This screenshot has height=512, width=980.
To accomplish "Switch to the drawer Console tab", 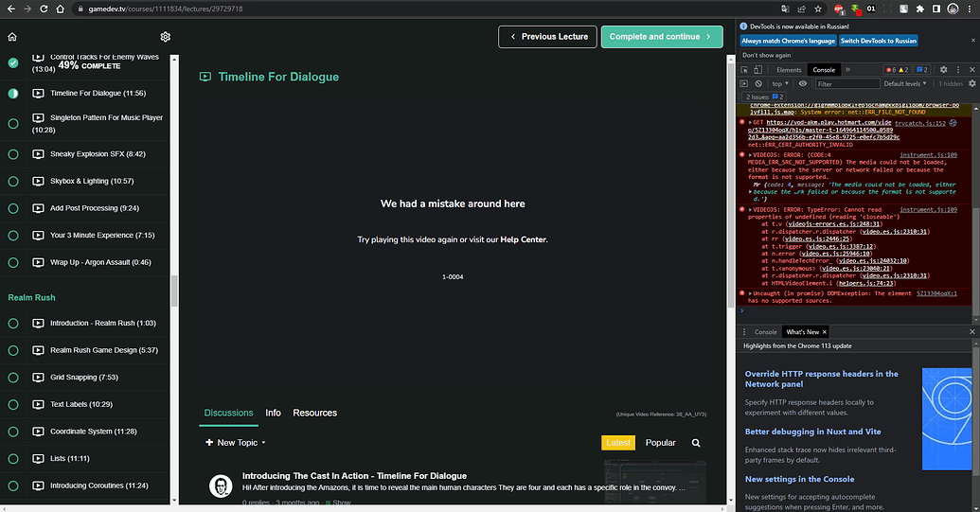I will [766, 332].
